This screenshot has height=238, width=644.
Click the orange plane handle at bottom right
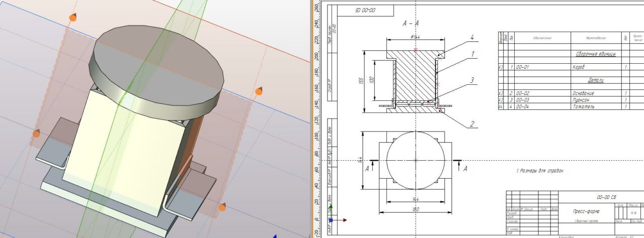222,207
